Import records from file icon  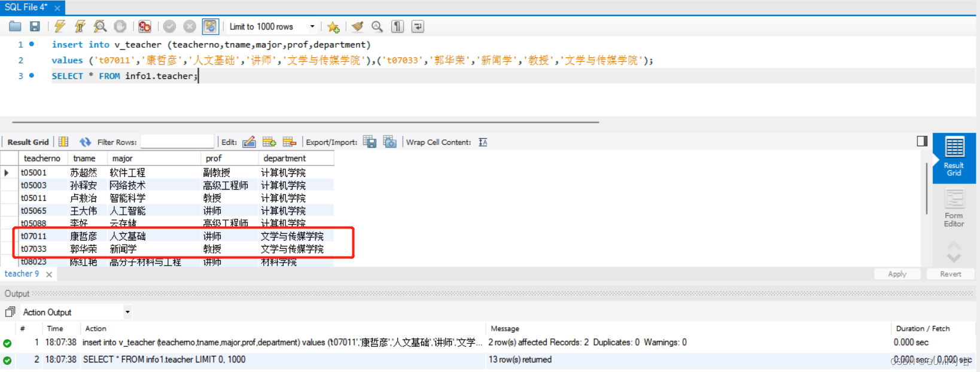(390, 142)
